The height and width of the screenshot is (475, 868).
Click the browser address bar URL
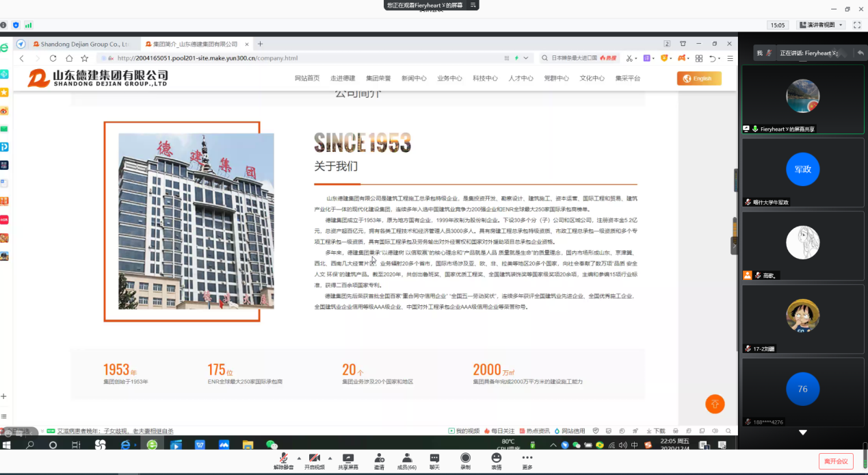[x=207, y=58]
